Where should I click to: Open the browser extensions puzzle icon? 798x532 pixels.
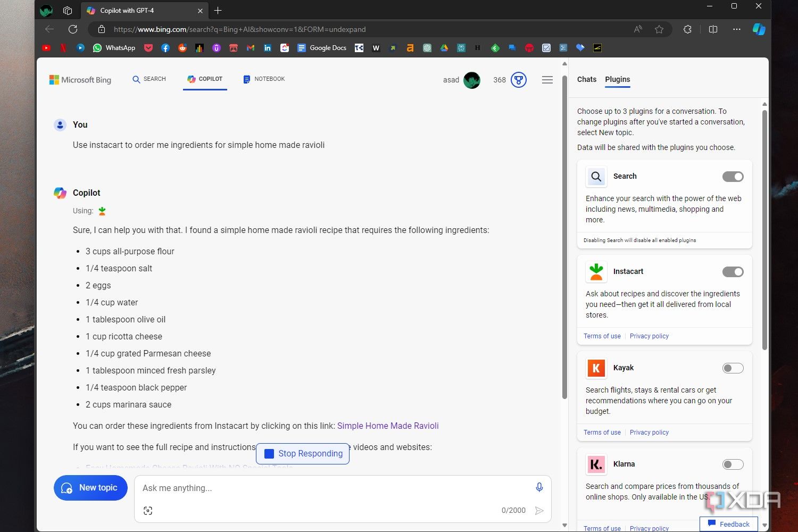pyautogui.click(x=687, y=29)
